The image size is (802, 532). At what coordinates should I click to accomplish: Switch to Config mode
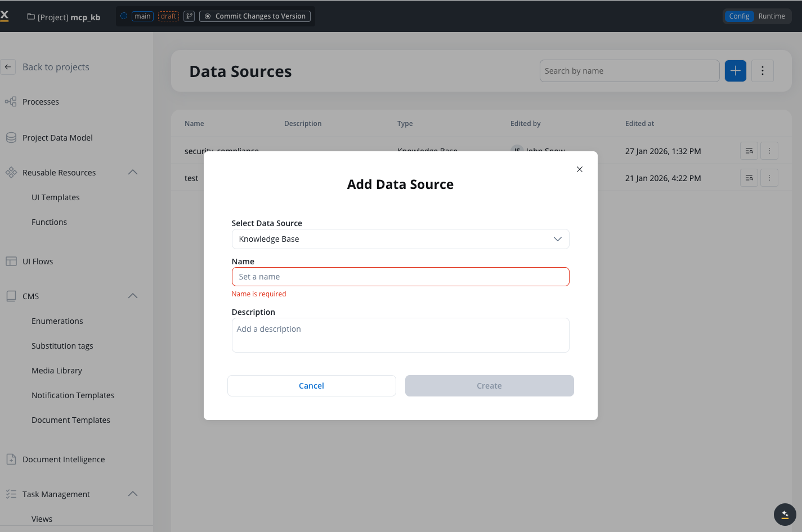[x=738, y=16]
